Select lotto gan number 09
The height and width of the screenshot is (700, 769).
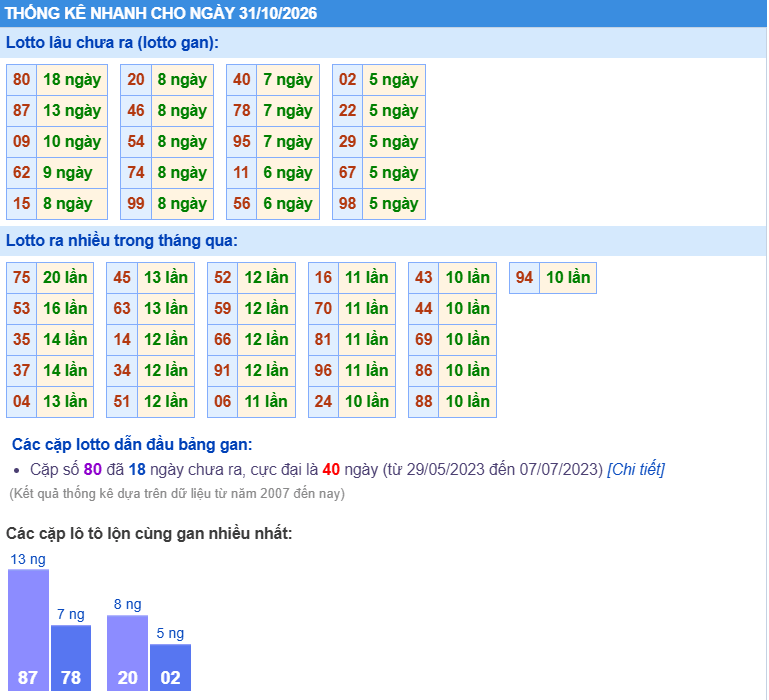point(22,142)
